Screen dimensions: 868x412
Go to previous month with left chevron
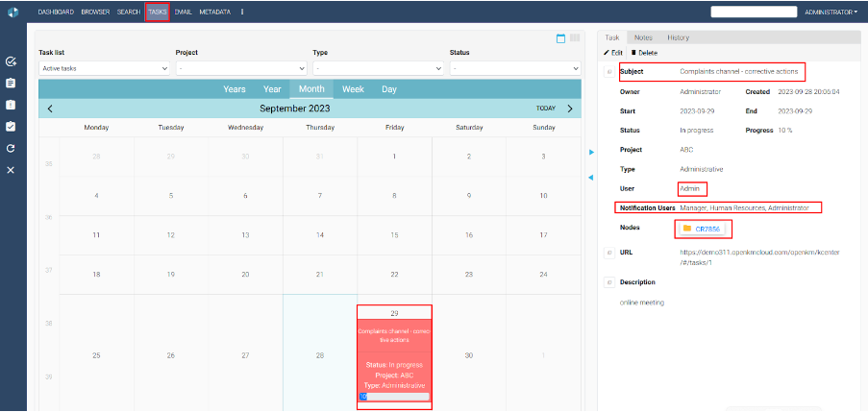(x=50, y=109)
